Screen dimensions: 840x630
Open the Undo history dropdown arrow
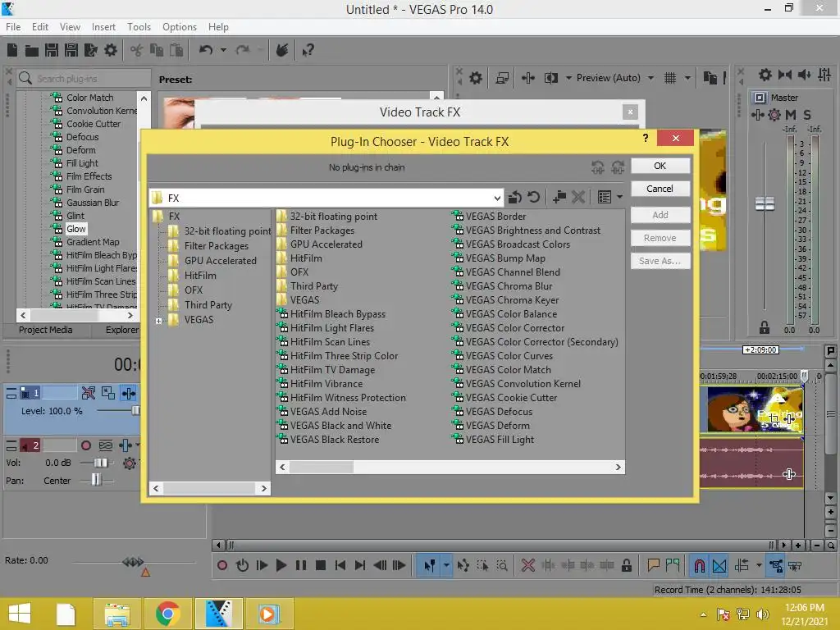tap(223, 50)
